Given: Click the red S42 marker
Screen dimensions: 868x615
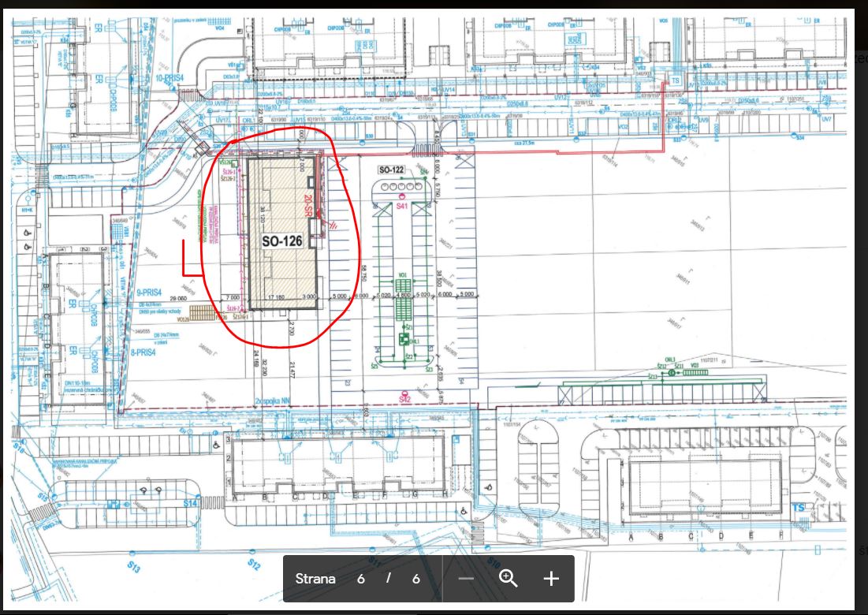Looking at the screenshot, I should (x=404, y=400).
